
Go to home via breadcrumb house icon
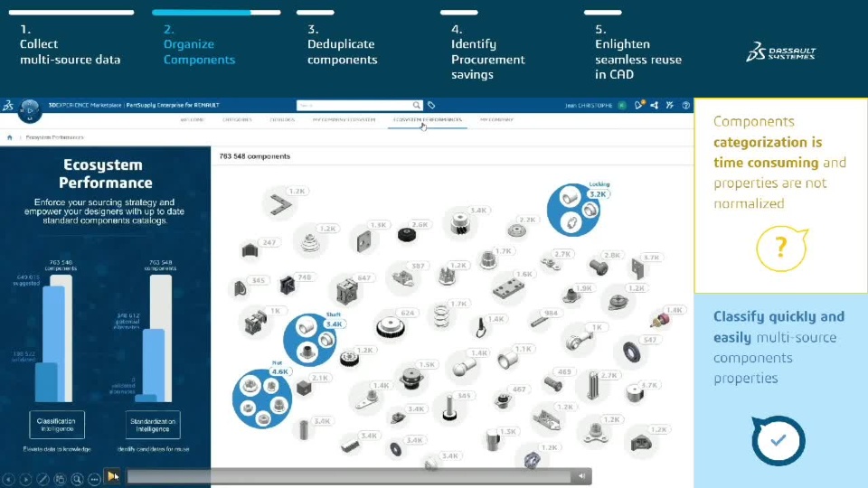point(9,137)
